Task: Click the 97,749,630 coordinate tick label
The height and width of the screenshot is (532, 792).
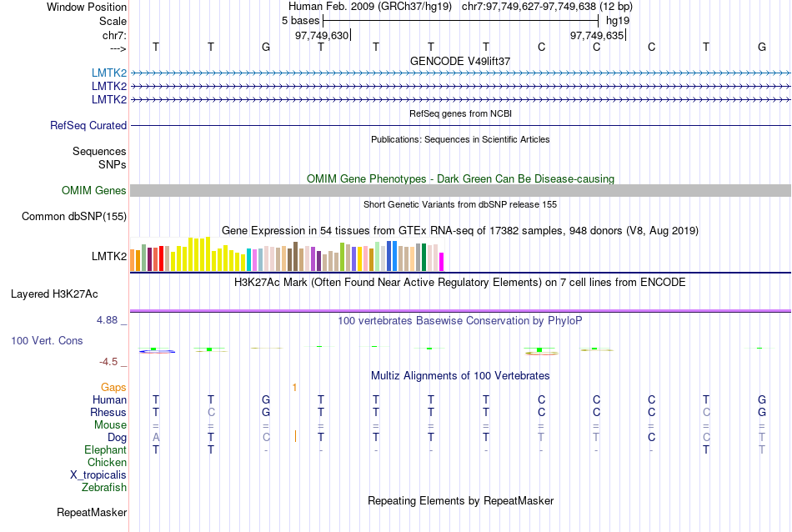Action: point(323,35)
